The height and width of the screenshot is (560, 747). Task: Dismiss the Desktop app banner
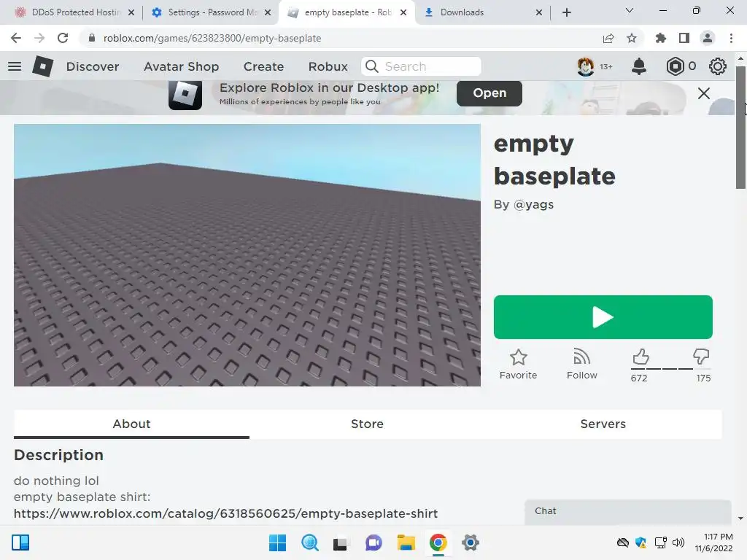click(x=704, y=93)
